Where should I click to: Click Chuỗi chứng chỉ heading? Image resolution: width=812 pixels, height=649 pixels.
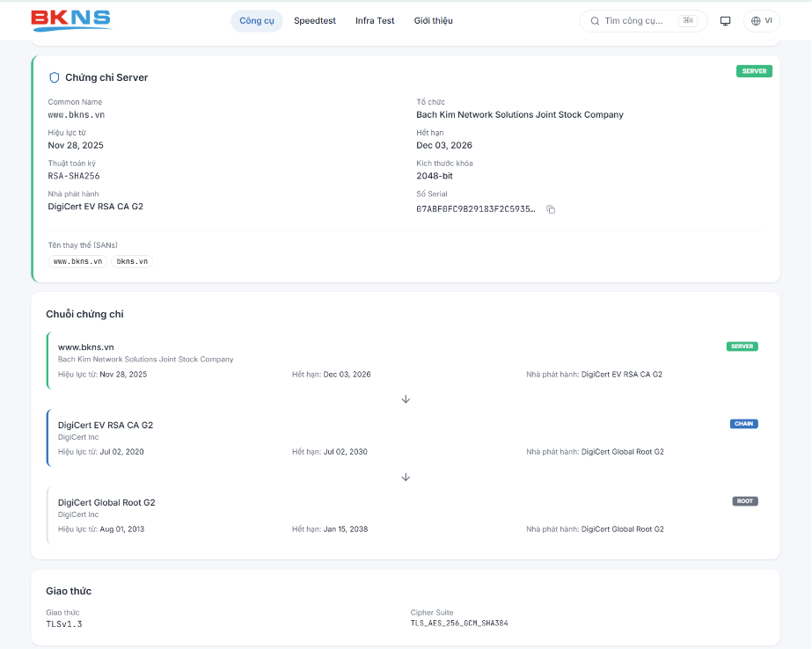pos(85,314)
